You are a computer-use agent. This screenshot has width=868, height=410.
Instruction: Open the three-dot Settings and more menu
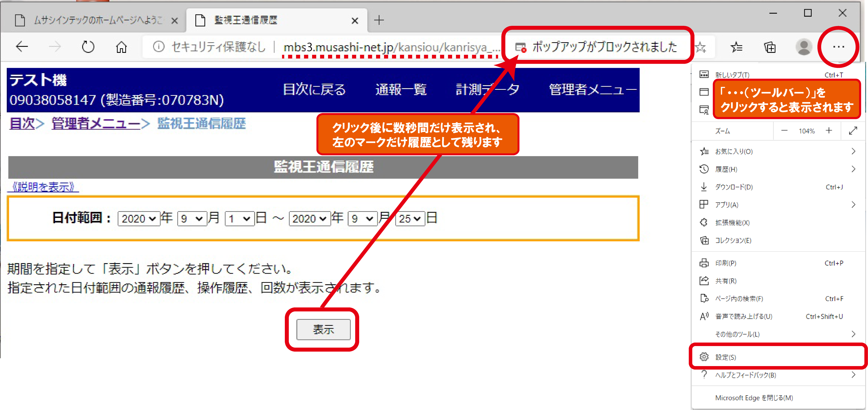(838, 47)
